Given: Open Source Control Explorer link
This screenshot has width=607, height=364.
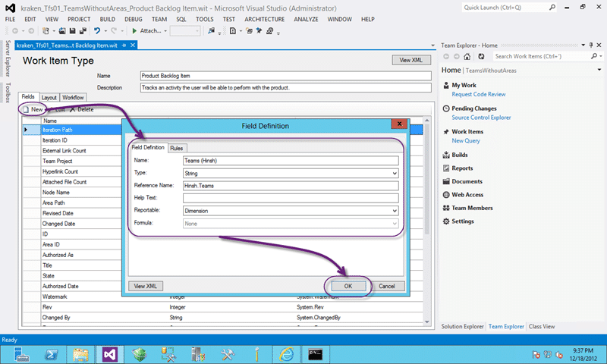Looking at the screenshot, I should point(481,118).
